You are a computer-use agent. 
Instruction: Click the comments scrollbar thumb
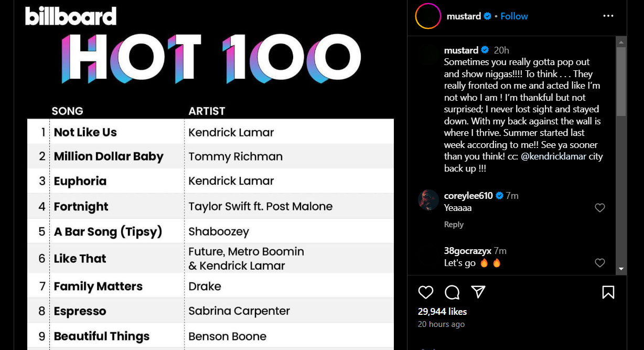pyautogui.click(x=621, y=81)
